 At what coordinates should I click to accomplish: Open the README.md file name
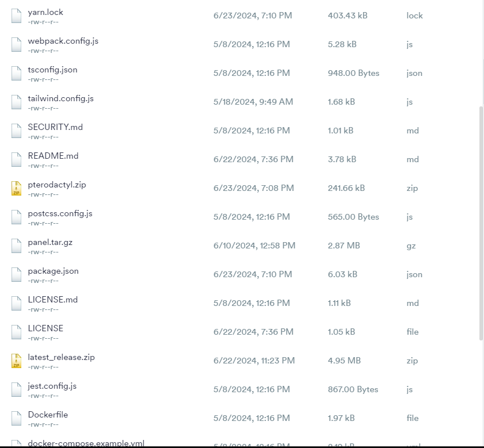53,156
